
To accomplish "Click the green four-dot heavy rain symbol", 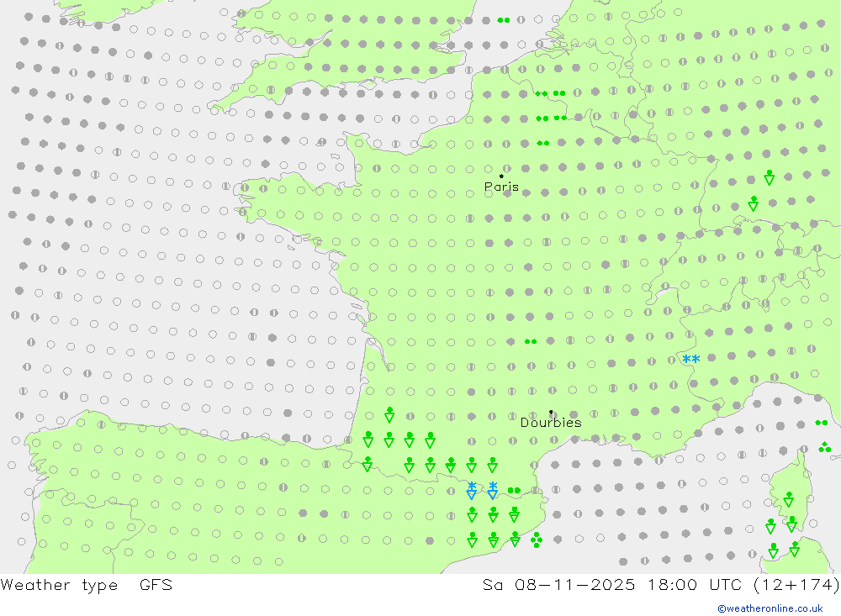I will [x=536, y=540].
